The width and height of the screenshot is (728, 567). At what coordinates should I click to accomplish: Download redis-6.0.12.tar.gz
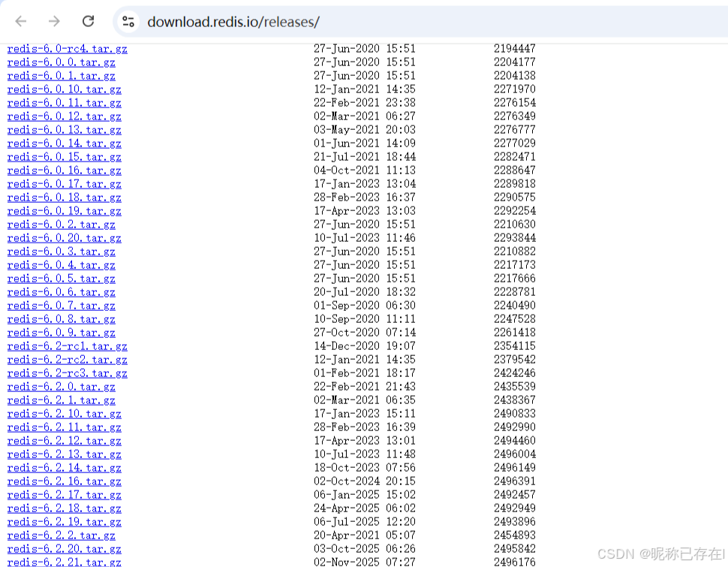point(64,116)
